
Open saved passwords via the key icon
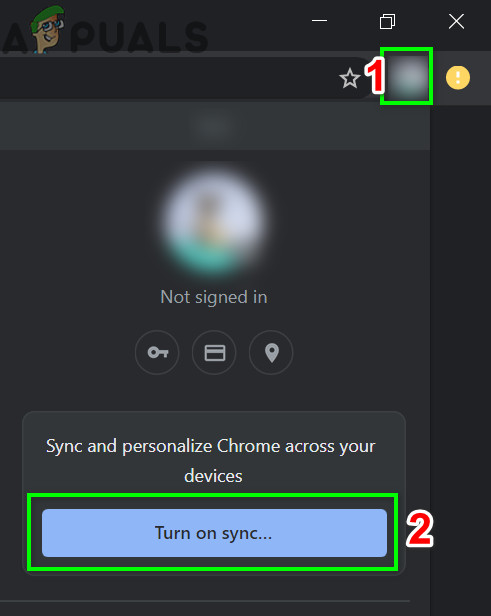pos(157,352)
